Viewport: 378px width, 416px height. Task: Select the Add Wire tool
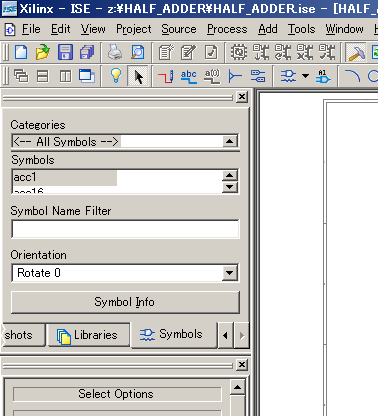[x=166, y=76]
